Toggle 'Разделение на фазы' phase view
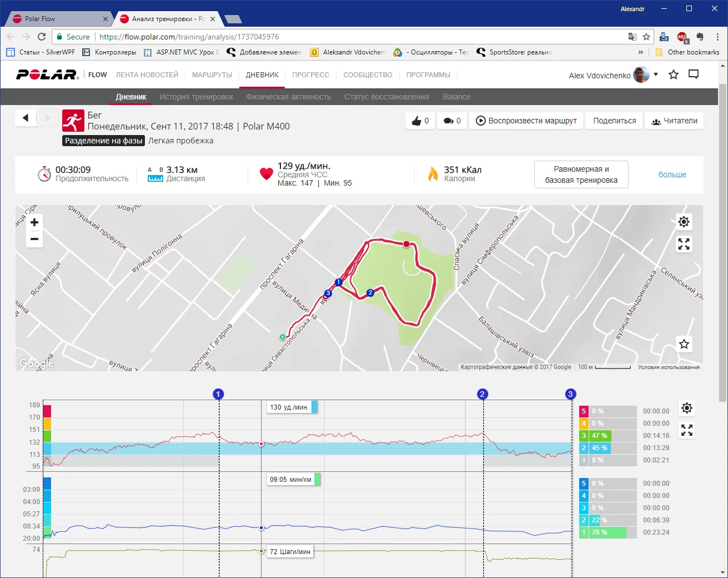The image size is (728, 578). coord(103,141)
